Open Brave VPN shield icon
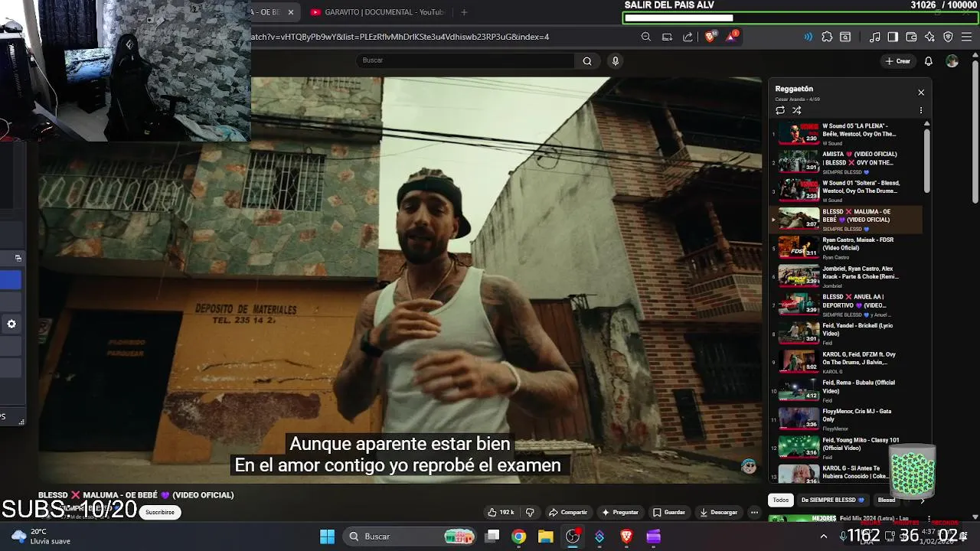 click(948, 37)
